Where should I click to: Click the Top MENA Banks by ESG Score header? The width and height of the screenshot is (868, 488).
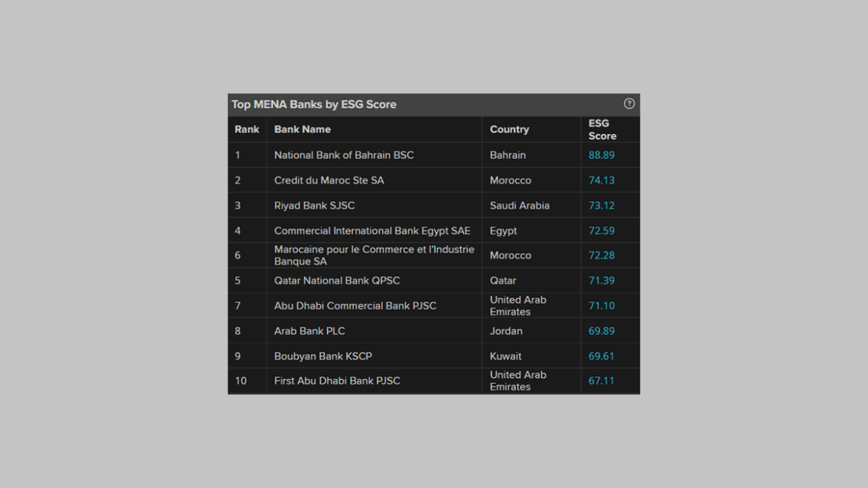314,104
